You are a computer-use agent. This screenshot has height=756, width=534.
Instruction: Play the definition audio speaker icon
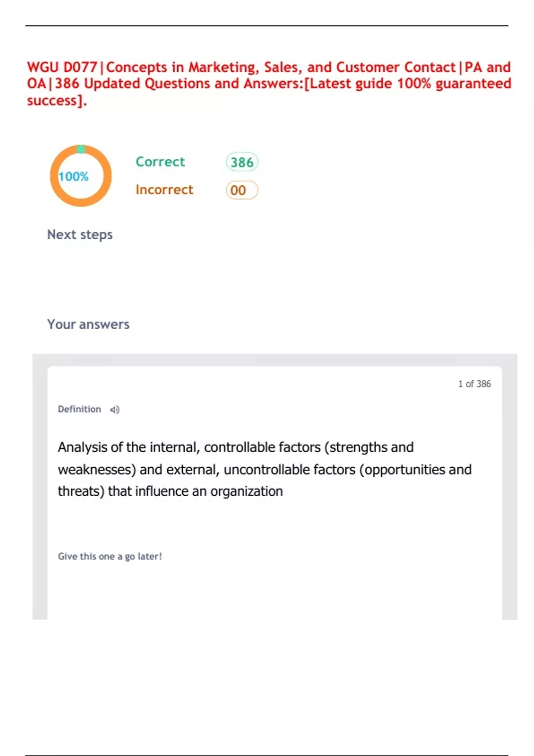[x=115, y=410]
